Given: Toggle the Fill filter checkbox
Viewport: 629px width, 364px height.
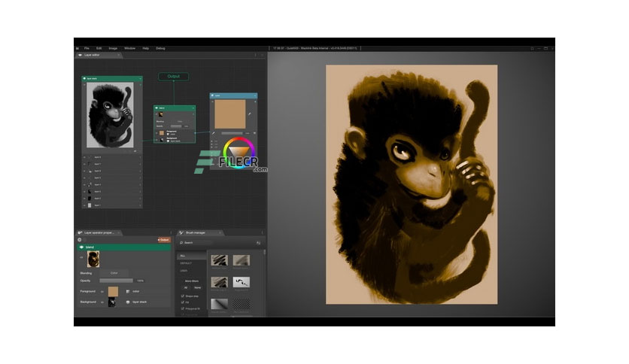Looking at the screenshot, I should 183,302.
